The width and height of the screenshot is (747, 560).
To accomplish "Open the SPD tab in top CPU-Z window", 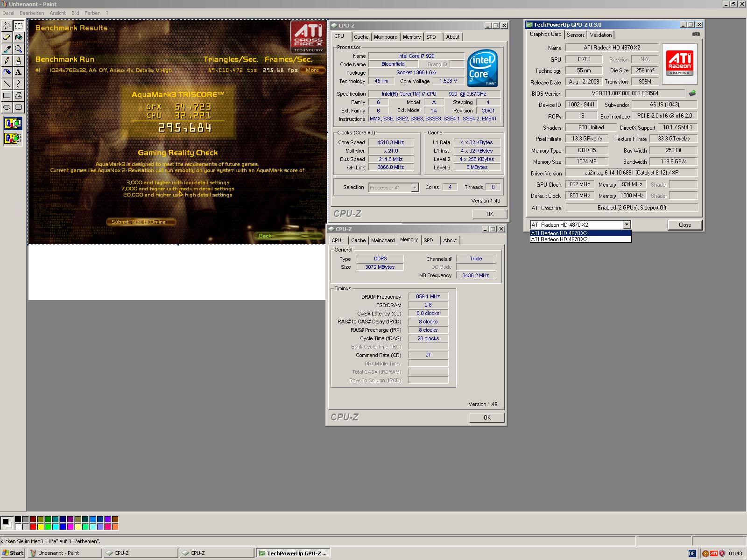I will 431,37.
